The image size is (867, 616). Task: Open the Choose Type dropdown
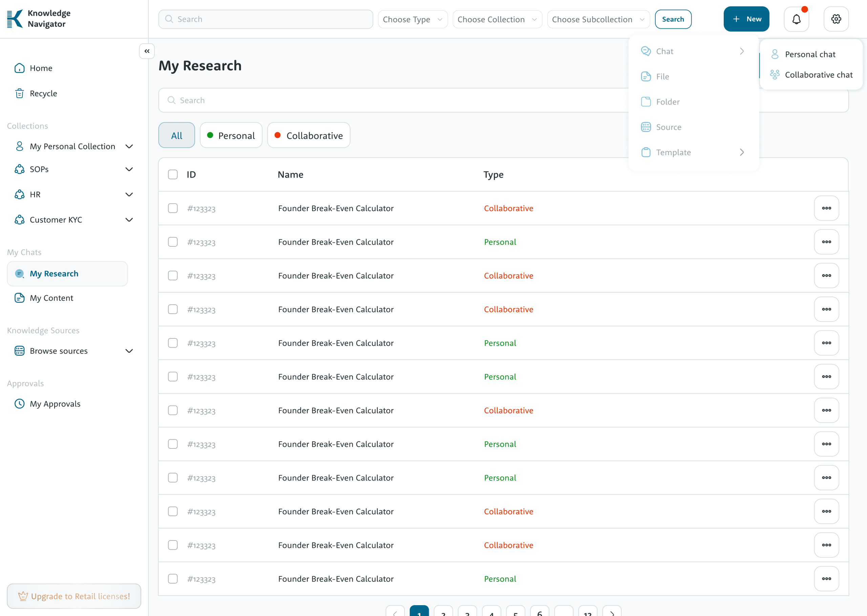(413, 19)
